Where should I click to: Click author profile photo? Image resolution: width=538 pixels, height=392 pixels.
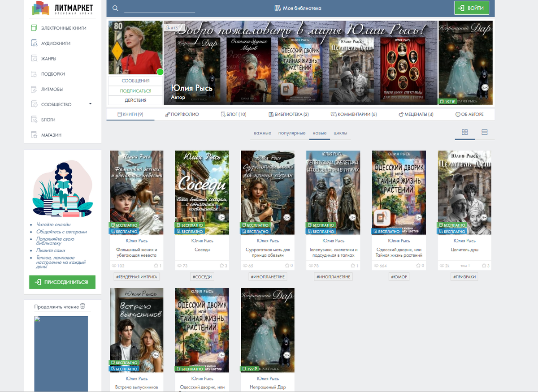135,47
